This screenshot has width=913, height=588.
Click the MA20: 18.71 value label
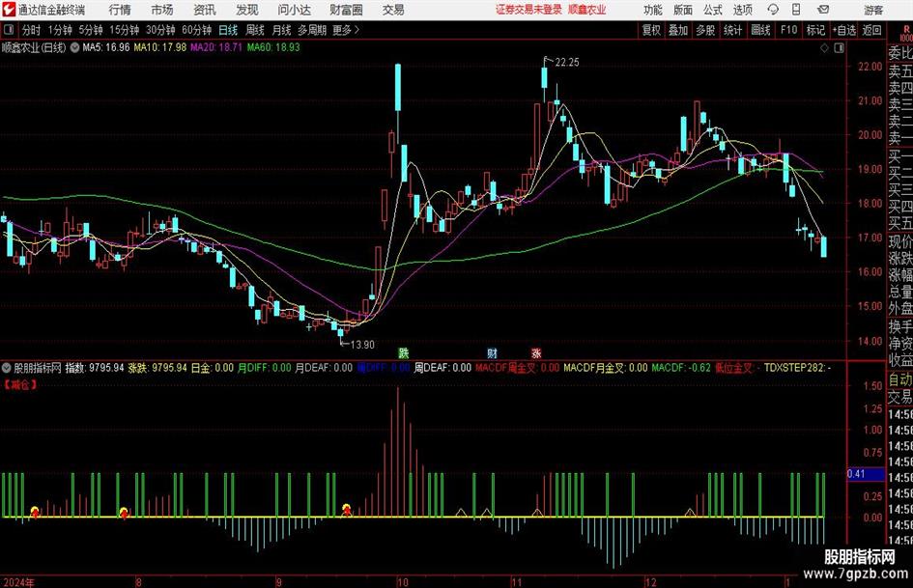click(x=216, y=47)
